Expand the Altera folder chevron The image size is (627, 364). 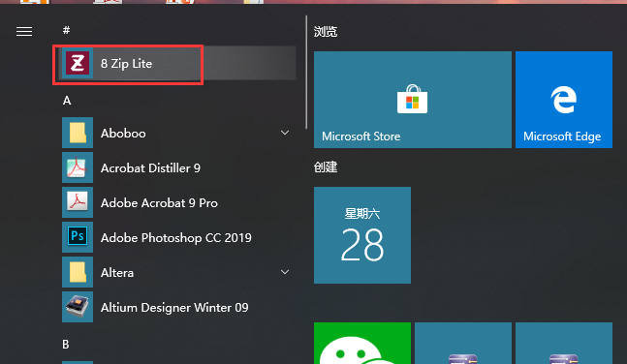pyautogui.click(x=285, y=272)
